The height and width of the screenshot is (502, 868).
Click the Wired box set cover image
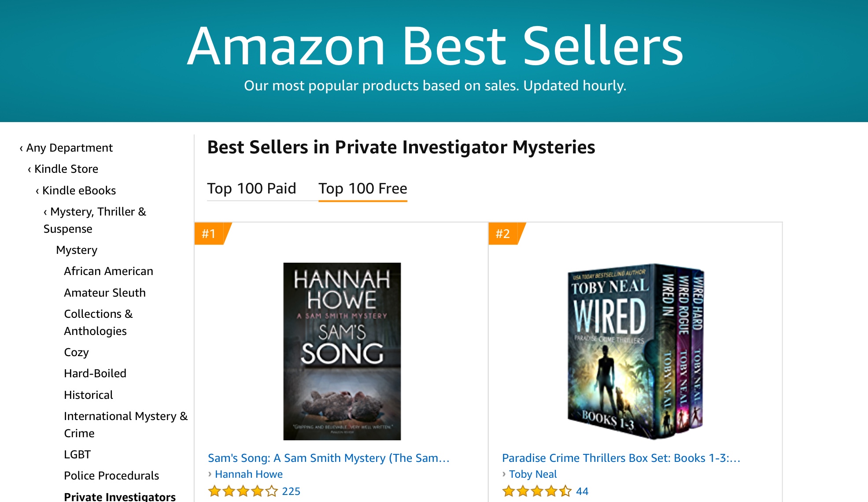tap(635, 351)
